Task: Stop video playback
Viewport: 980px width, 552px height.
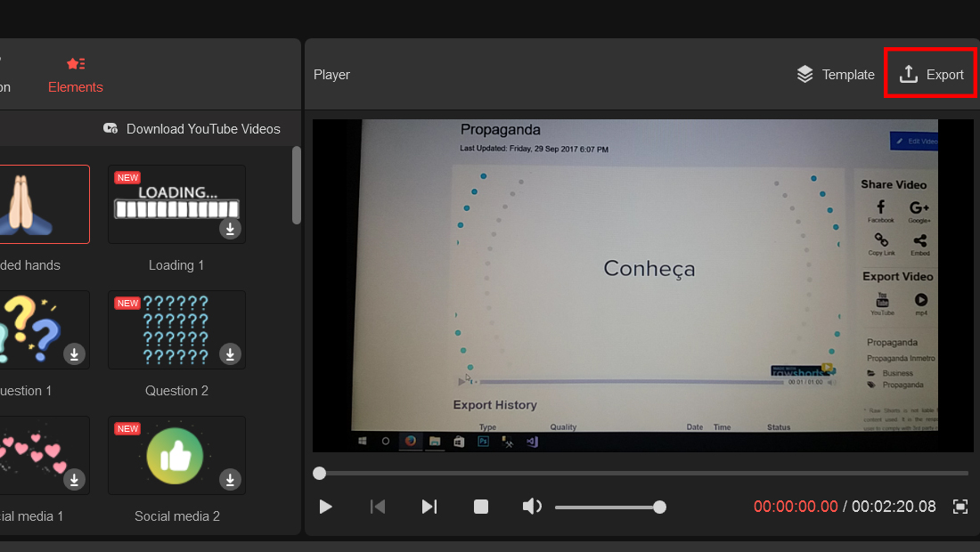Action: [x=480, y=507]
